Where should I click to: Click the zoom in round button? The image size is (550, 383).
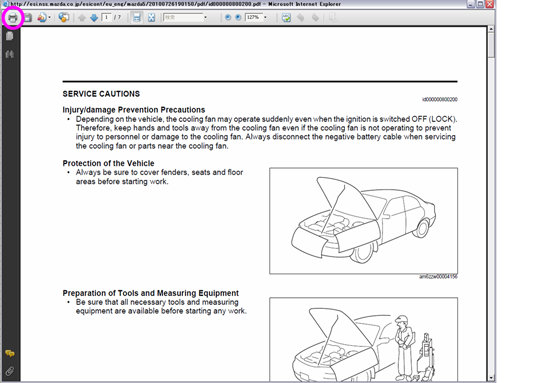[238, 17]
